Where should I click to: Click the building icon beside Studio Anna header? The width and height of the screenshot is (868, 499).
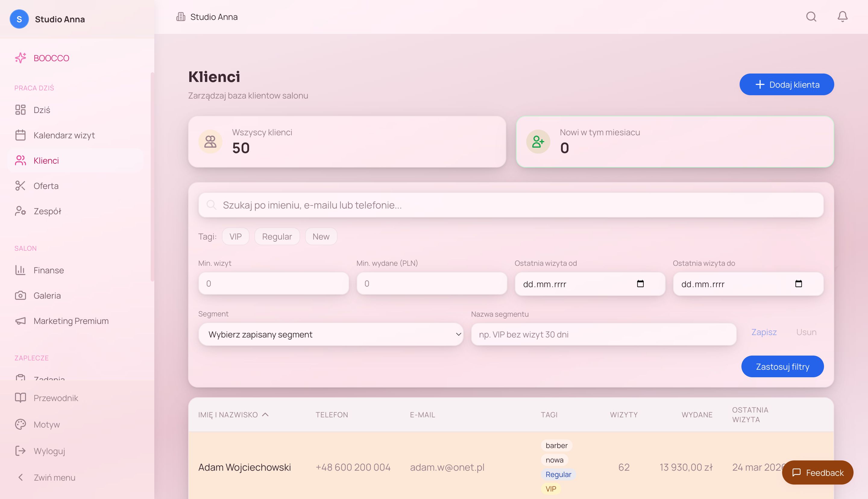point(181,17)
